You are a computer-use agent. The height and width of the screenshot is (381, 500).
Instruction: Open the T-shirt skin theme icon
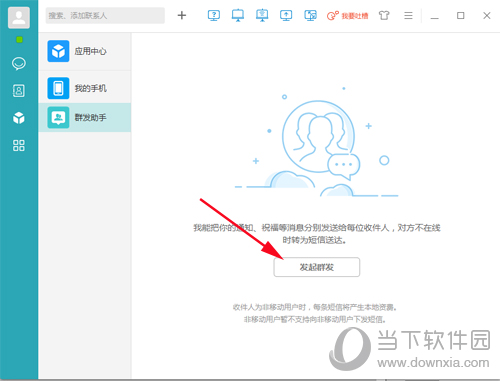click(x=384, y=15)
